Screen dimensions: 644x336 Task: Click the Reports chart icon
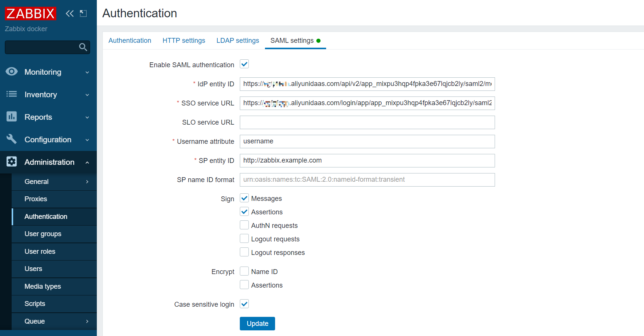12,117
